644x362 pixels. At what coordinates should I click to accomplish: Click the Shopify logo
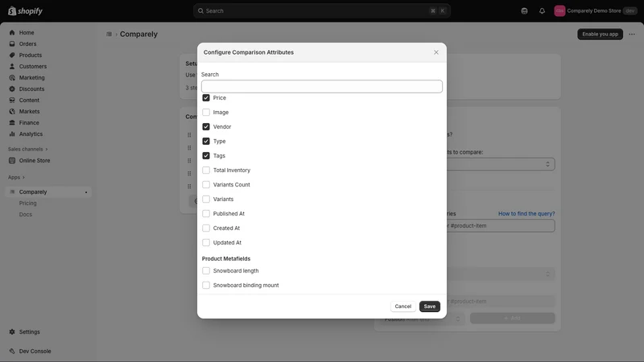(x=25, y=10)
